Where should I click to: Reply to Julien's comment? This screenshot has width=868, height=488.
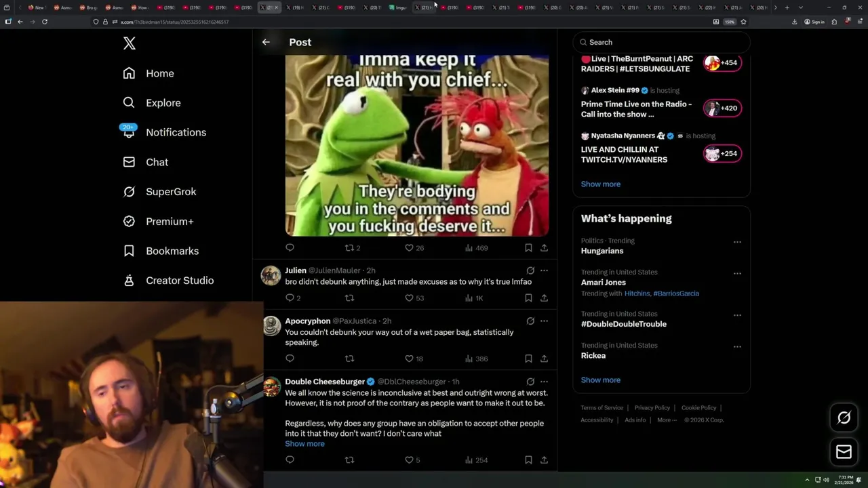290,298
